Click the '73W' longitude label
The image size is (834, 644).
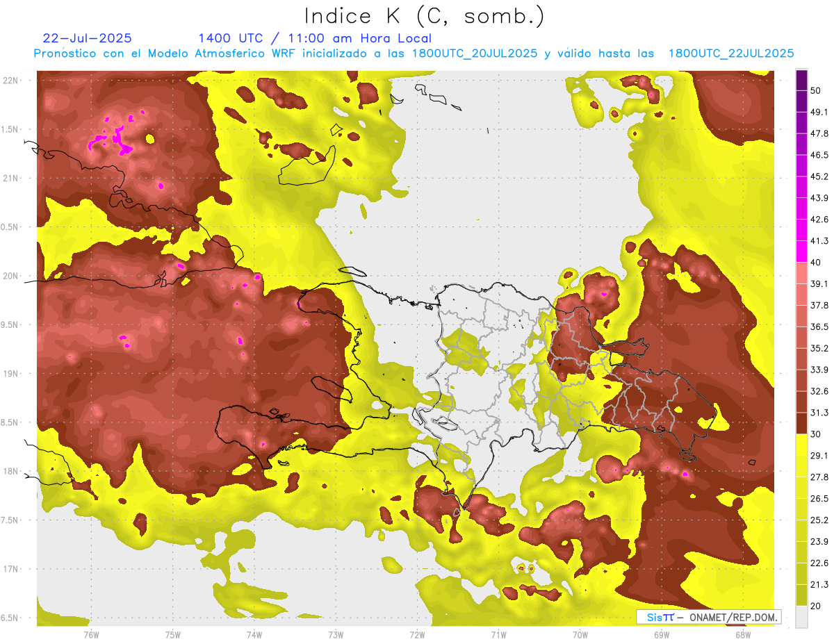tap(336, 635)
